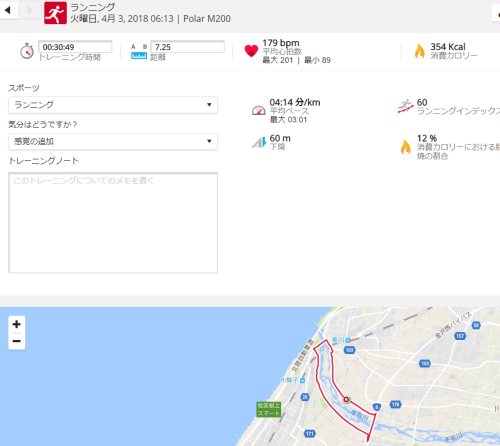The image size is (500, 446).
Task: Click the red heart rate icon
Action: [251, 51]
